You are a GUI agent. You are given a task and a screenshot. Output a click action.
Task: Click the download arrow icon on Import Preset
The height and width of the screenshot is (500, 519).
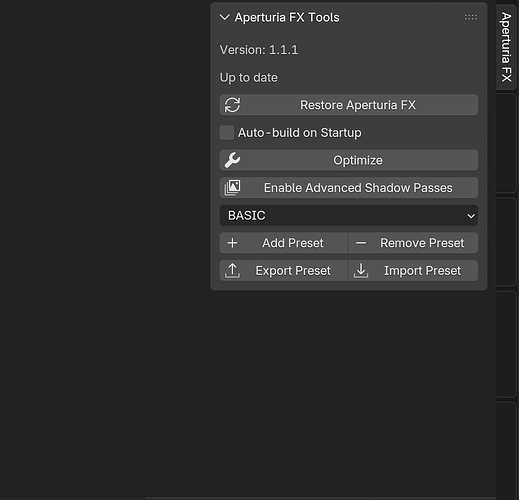[x=361, y=270]
